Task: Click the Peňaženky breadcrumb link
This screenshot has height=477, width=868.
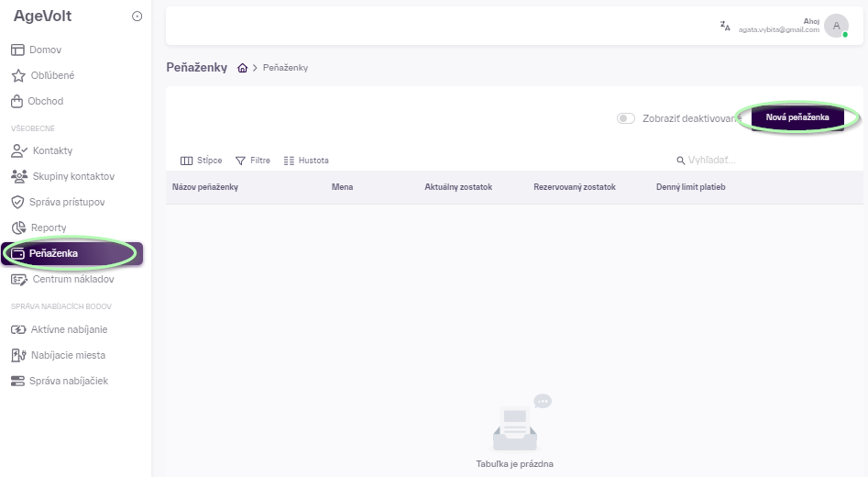Action: coord(285,68)
